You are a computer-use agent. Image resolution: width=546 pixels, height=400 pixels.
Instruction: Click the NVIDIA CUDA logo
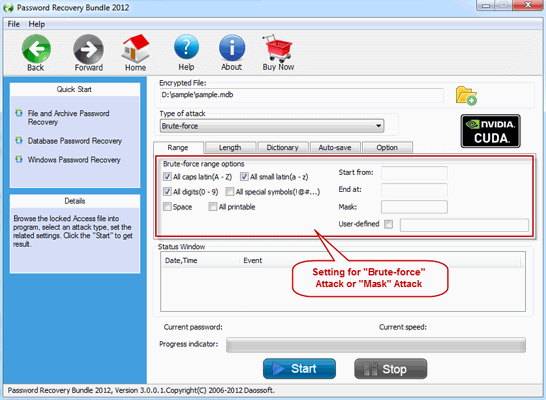pyautogui.click(x=490, y=131)
